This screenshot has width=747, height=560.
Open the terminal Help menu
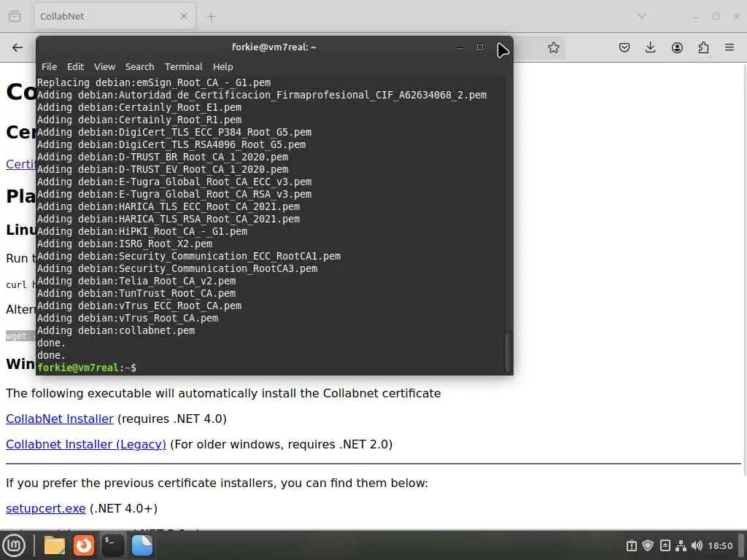(223, 66)
